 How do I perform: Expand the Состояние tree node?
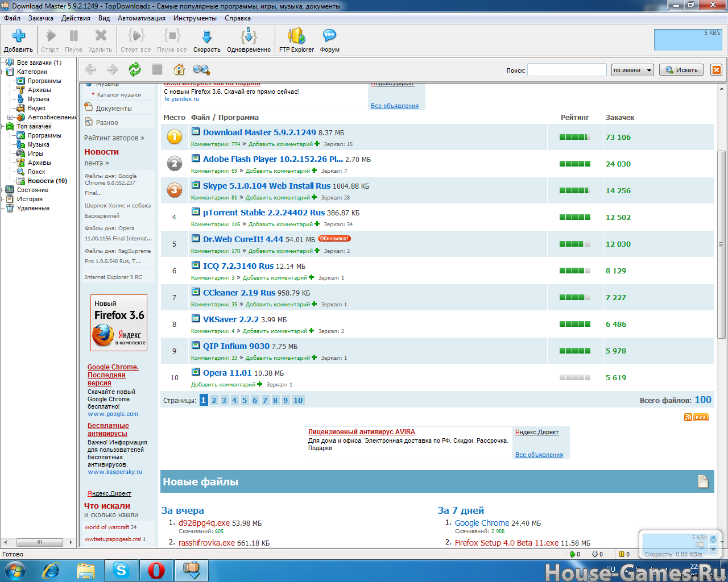(3, 190)
